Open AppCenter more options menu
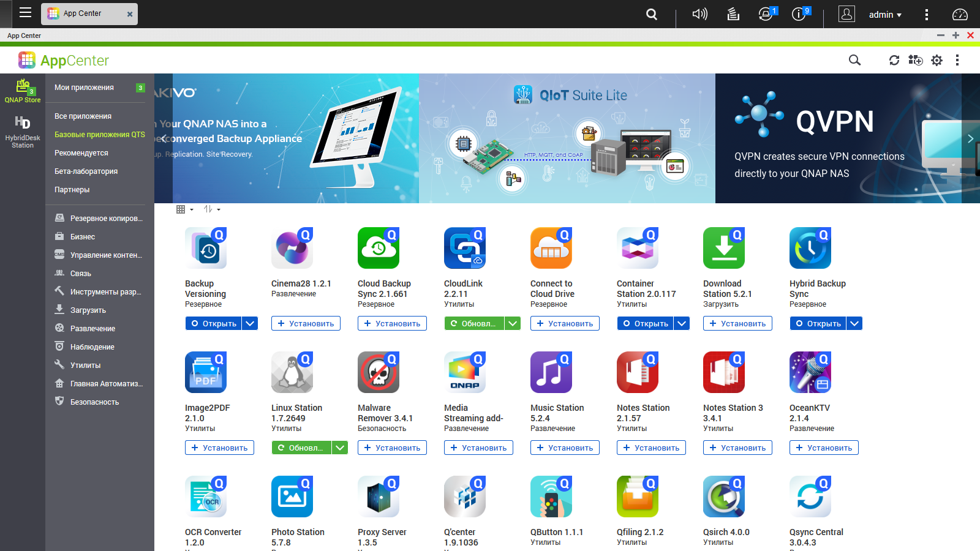Viewport: 980px width, 551px height. pyautogui.click(x=957, y=60)
